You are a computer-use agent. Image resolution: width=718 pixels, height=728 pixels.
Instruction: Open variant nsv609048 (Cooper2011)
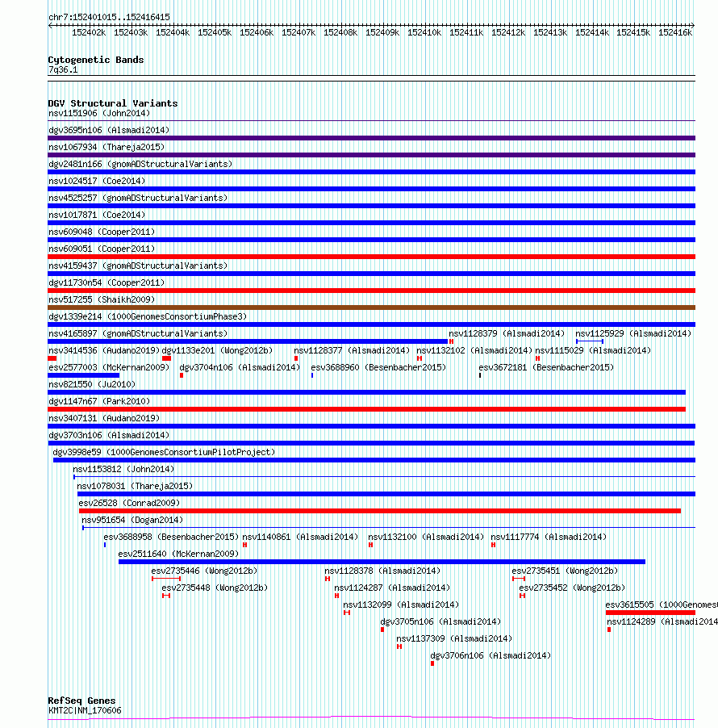pyautogui.click(x=102, y=232)
